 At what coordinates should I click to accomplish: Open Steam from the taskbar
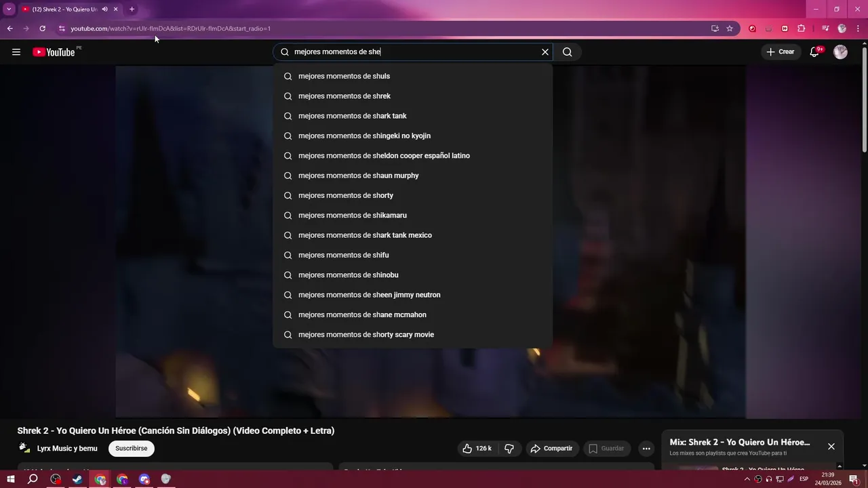coord(77,479)
